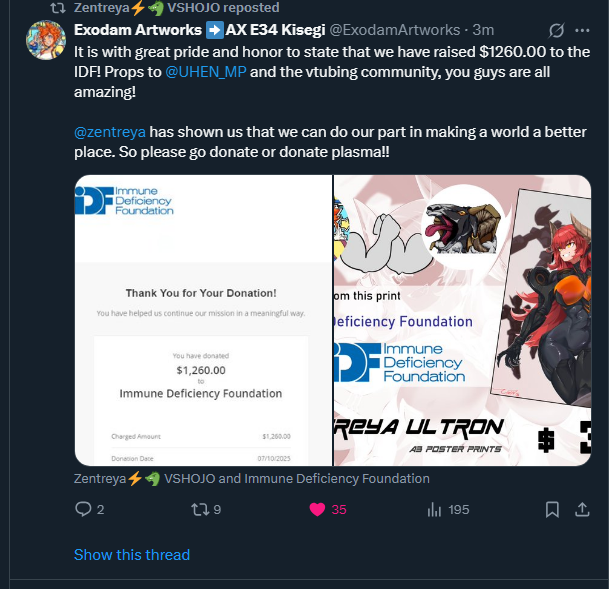609x589 pixels.
Task: View post analytics bar chart icon
Action: point(434,509)
